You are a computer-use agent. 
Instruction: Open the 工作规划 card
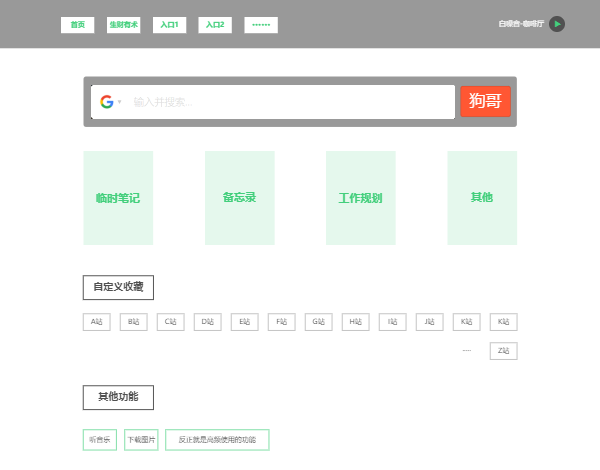click(360, 198)
